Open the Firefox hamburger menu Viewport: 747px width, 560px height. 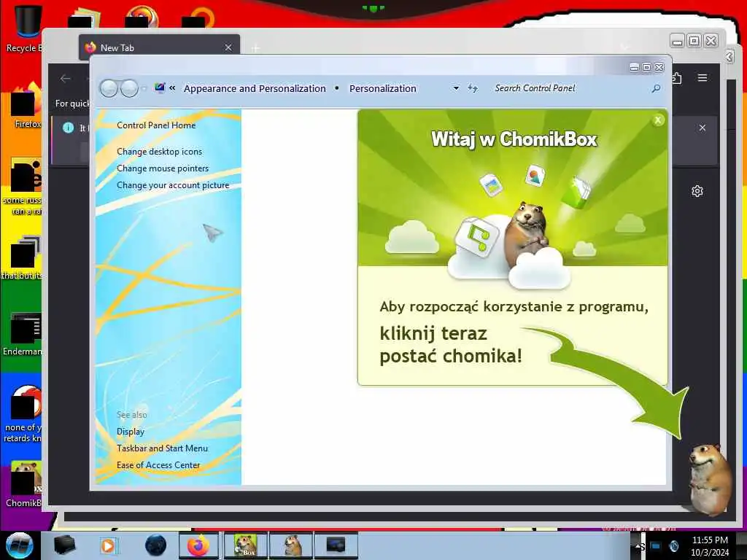click(703, 77)
